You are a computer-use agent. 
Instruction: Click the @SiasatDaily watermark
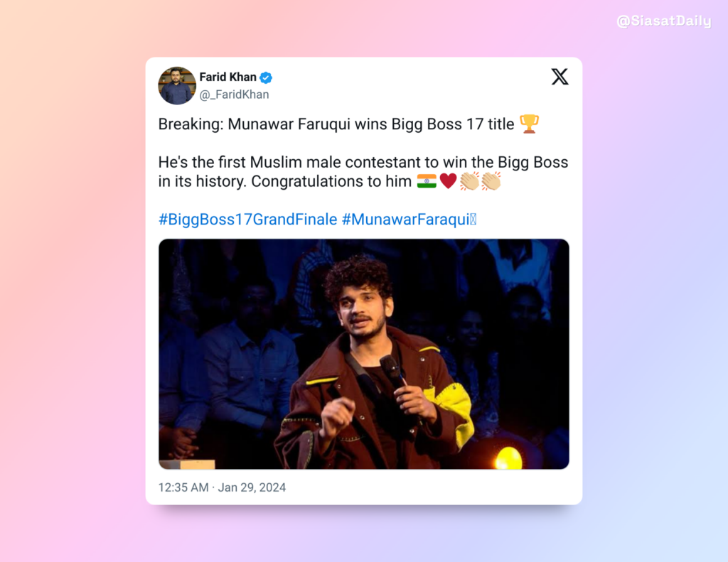click(x=664, y=21)
